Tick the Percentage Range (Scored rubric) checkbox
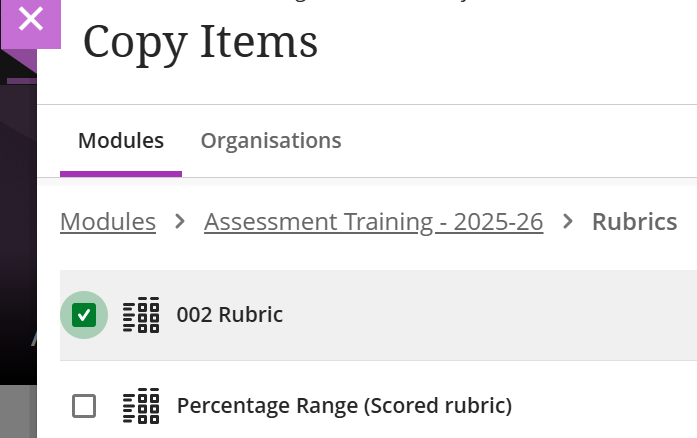Screen dimensions: 697x438 tap(84, 406)
